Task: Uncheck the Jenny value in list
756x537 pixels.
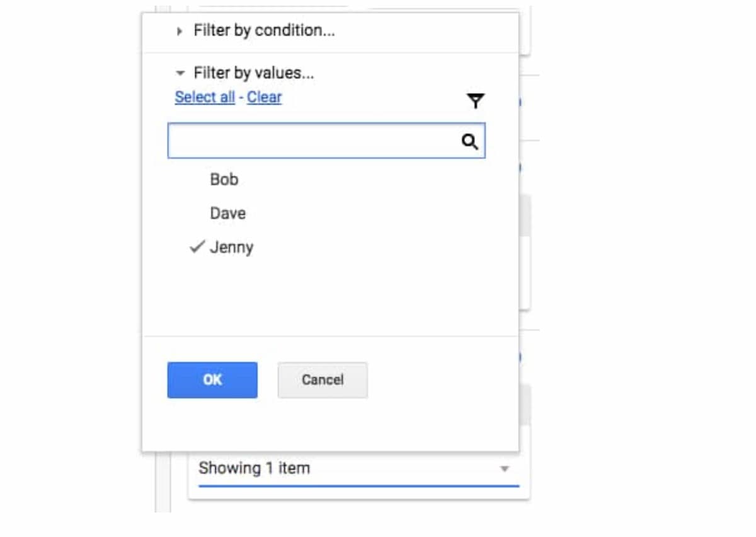Action: point(231,247)
